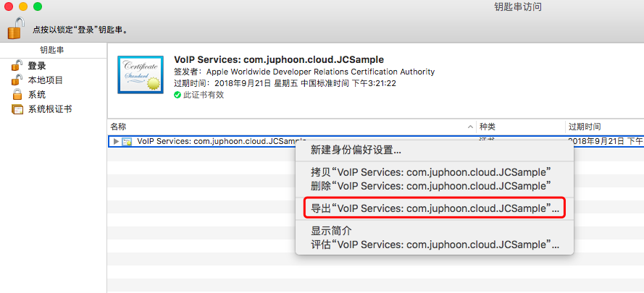Choose 显示简介 from context menu
The width and height of the screenshot is (644, 293).
coord(435,231)
